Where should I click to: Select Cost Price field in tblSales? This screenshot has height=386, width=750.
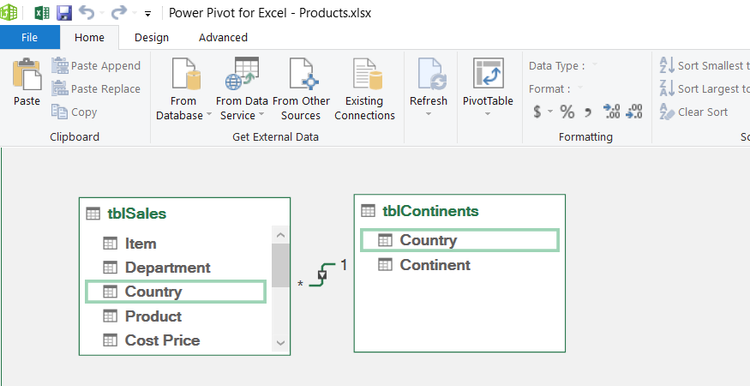[x=175, y=341]
